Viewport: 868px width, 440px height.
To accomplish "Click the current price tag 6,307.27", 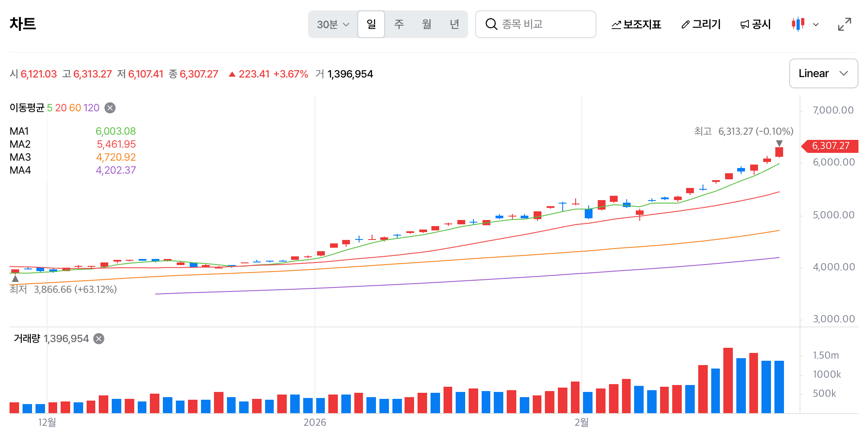I will 830,146.
